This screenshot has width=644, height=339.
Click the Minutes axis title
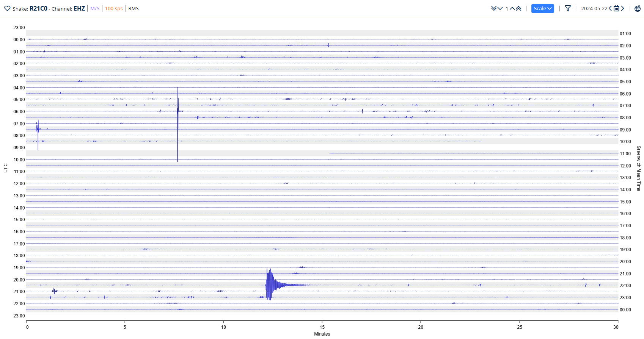[x=322, y=334]
